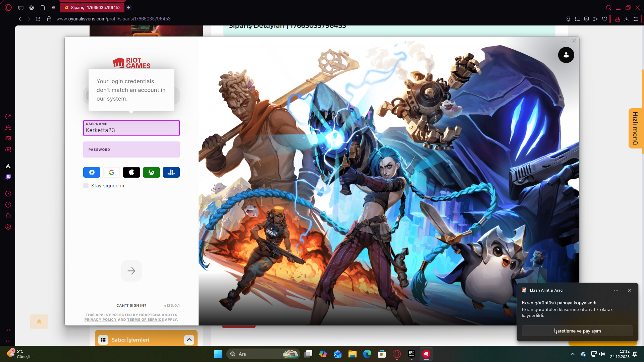Select the Sipariş browser tab

[92, 7]
